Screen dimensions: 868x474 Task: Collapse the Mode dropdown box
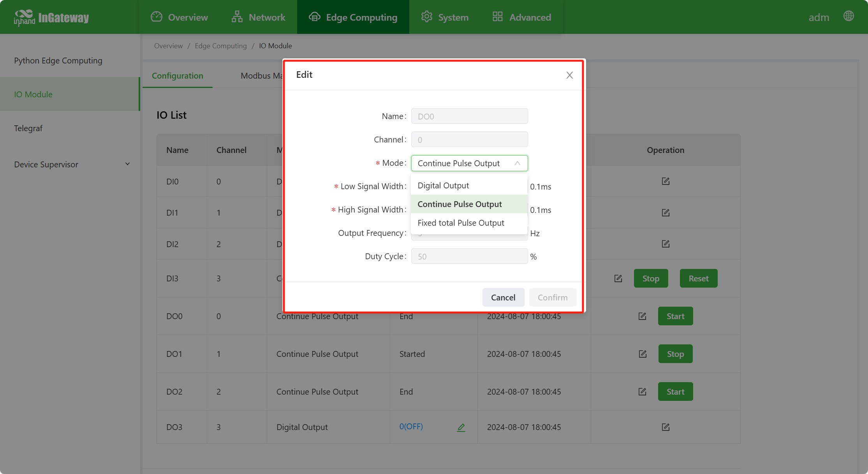click(469, 163)
